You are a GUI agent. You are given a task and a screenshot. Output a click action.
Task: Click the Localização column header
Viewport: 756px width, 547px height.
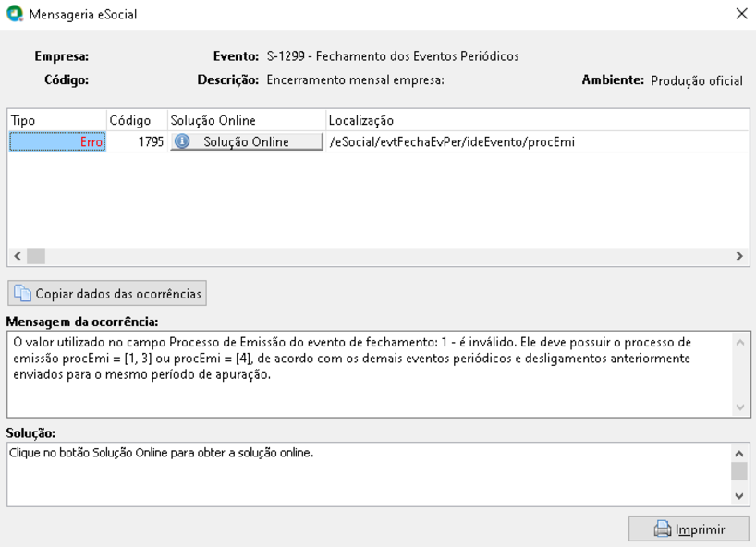point(537,120)
